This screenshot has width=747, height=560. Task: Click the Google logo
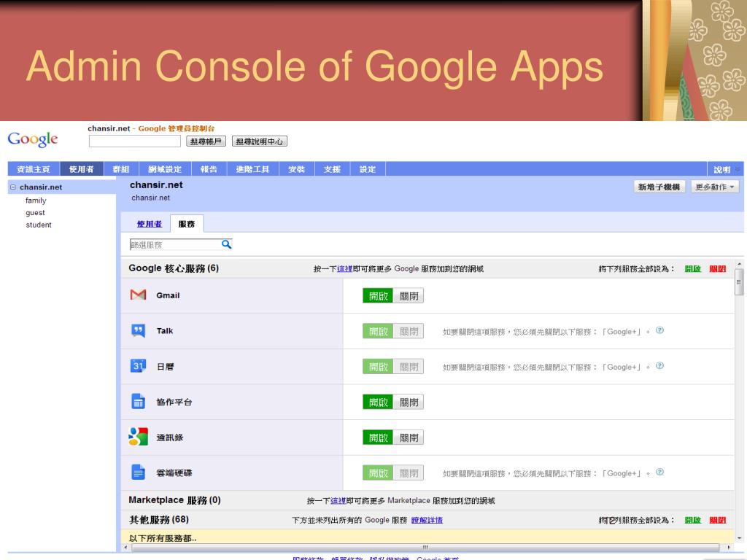32,139
